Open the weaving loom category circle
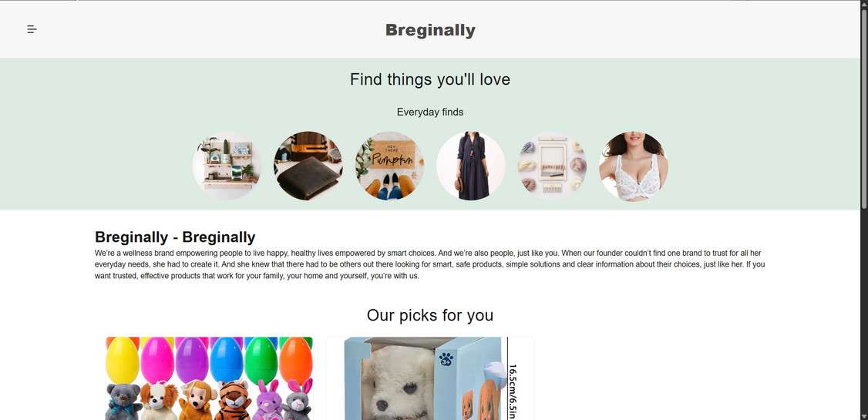Image resolution: width=868 pixels, height=420 pixels. pos(553,166)
